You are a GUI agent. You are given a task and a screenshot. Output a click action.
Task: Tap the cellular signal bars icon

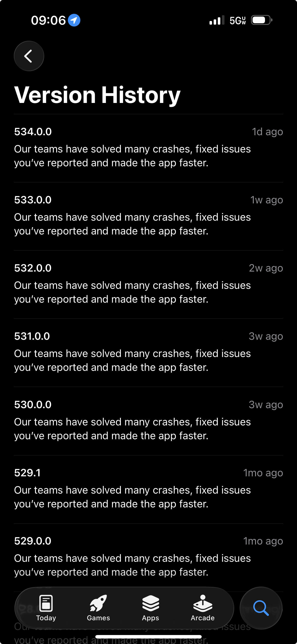tap(217, 20)
